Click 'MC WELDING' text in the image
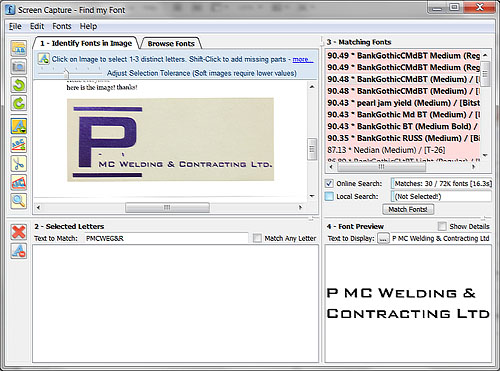Screen dimensions: 500x371 (131, 164)
